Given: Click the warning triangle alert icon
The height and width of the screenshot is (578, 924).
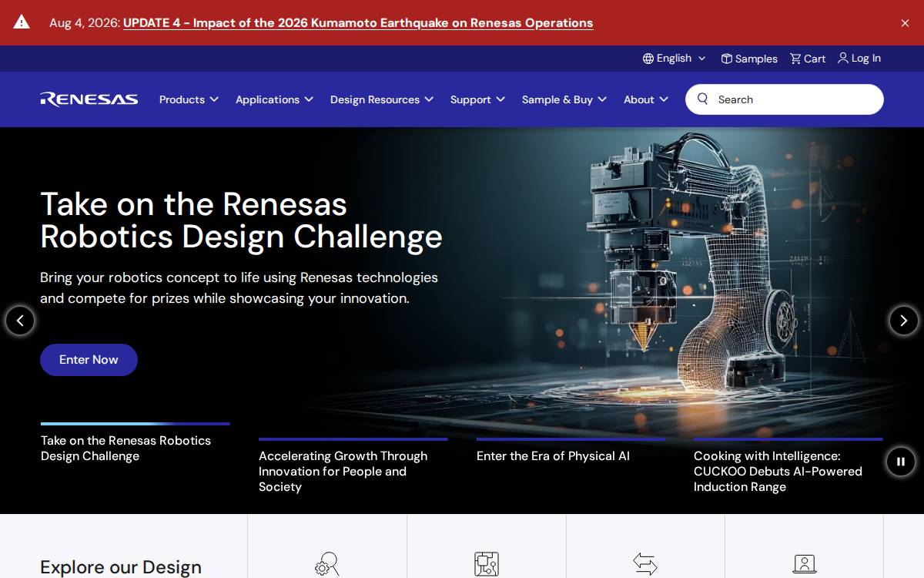Looking at the screenshot, I should (22, 22).
